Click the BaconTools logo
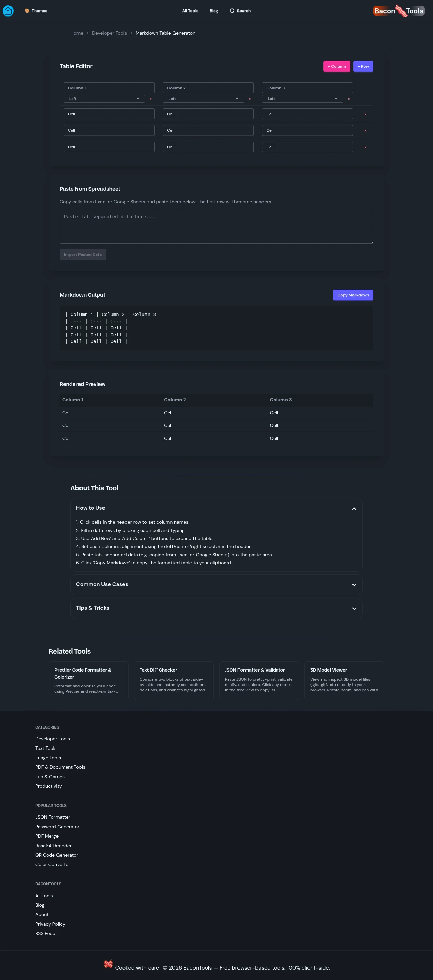433x980 pixels. 398,11
